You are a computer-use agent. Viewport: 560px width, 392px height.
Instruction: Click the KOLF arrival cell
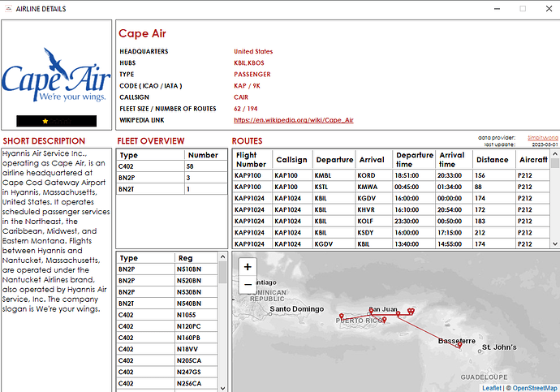click(374, 221)
